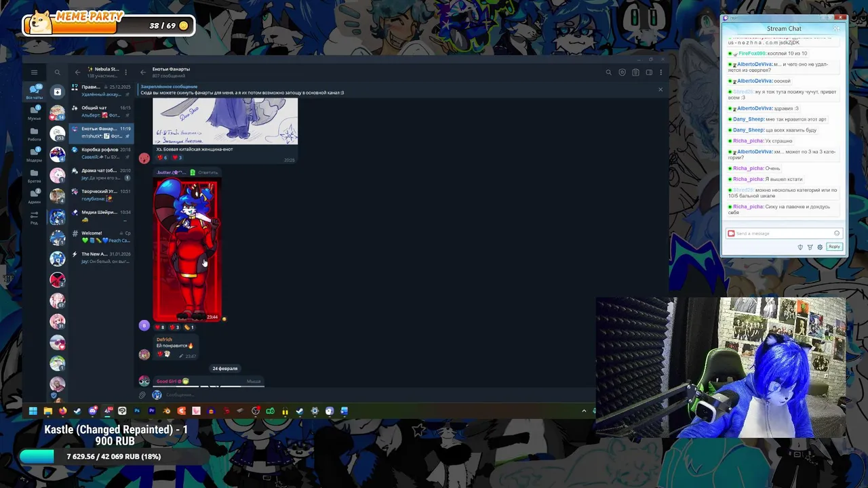Focus the Сообщение message input field
The height and width of the screenshot is (488, 868).
(x=380, y=395)
